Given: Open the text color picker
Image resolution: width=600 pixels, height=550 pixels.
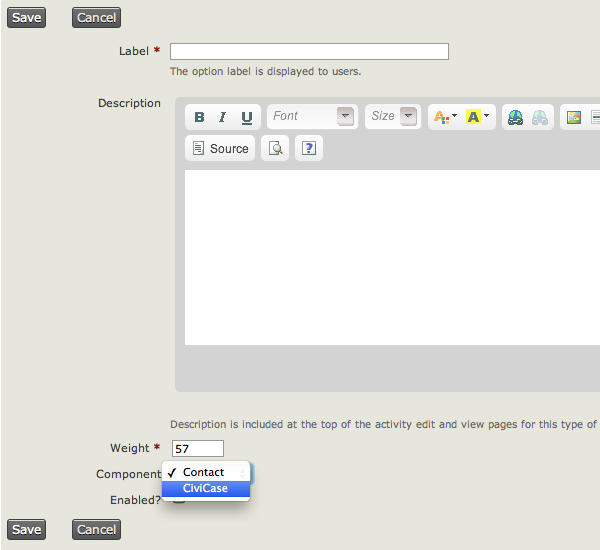Looking at the screenshot, I should [444, 117].
